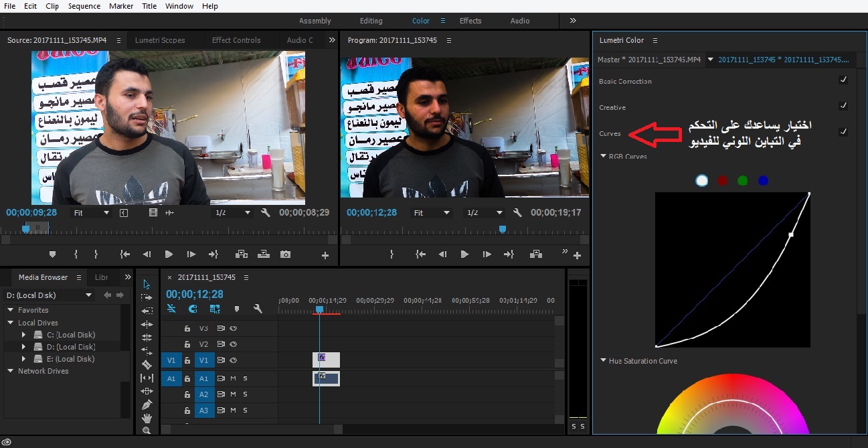The height and width of the screenshot is (448, 868).
Task: Open timeline display settings wrench
Action: click(258, 309)
